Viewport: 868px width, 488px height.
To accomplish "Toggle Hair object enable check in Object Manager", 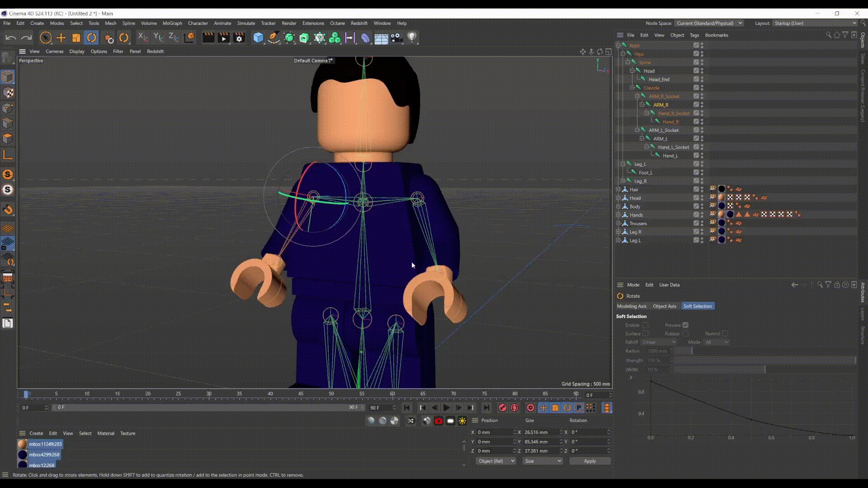I will point(696,189).
